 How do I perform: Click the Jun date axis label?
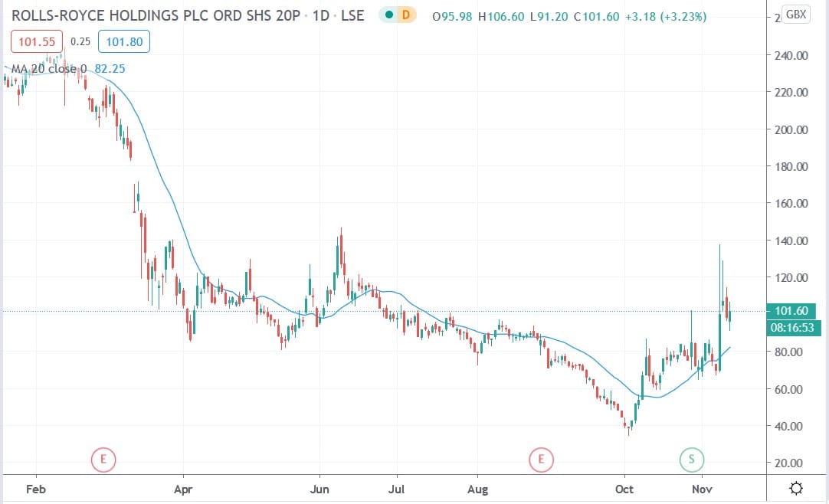[x=319, y=489]
